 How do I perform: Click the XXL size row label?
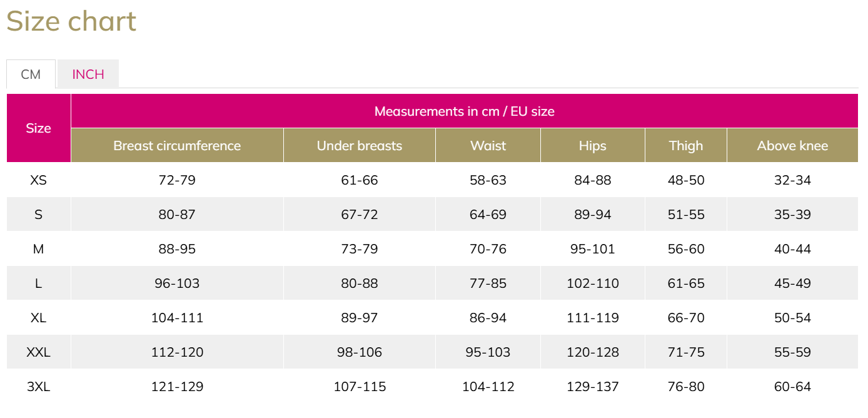(38, 352)
